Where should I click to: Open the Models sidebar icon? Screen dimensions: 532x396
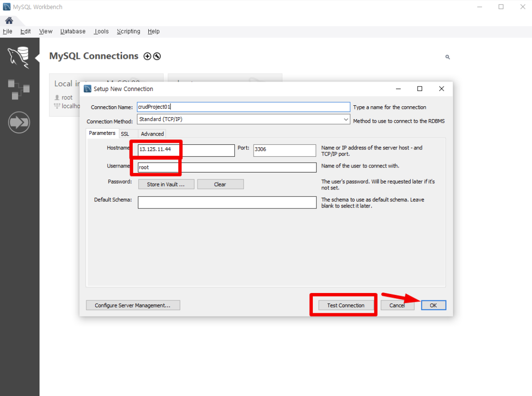point(19,90)
